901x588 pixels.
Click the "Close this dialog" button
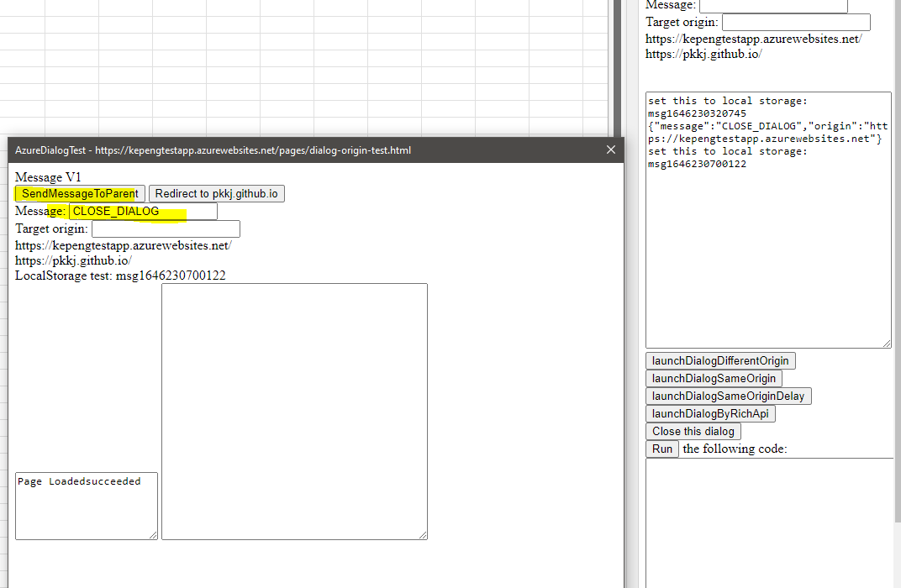(x=693, y=431)
